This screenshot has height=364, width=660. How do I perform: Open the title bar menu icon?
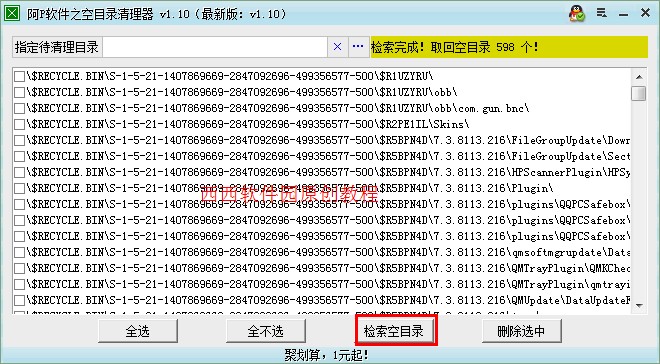601,13
